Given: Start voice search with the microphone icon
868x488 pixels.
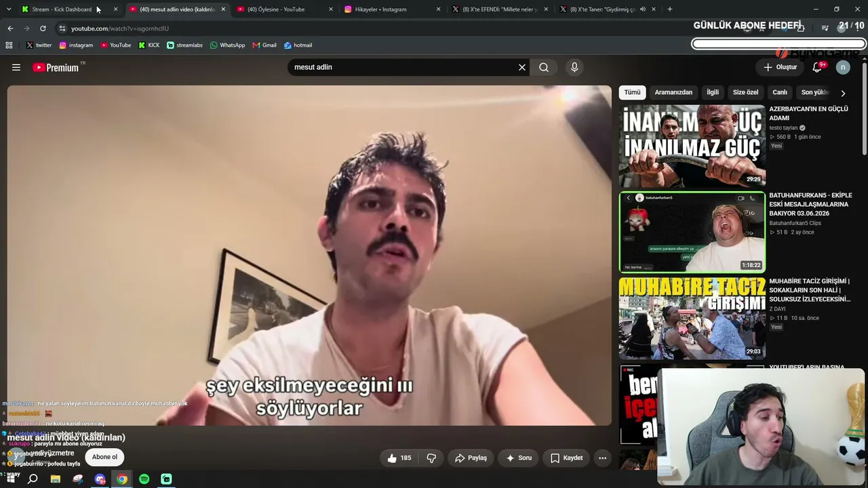Looking at the screenshot, I should 574,67.
